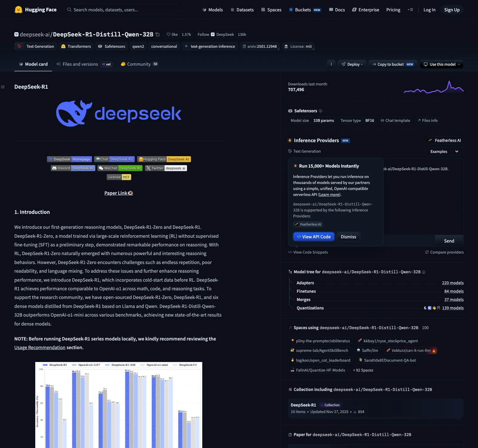Open the Twitter deepseek ai badge
Screen dimensions: 478x448
pyautogui.click(x=166, y=168)
